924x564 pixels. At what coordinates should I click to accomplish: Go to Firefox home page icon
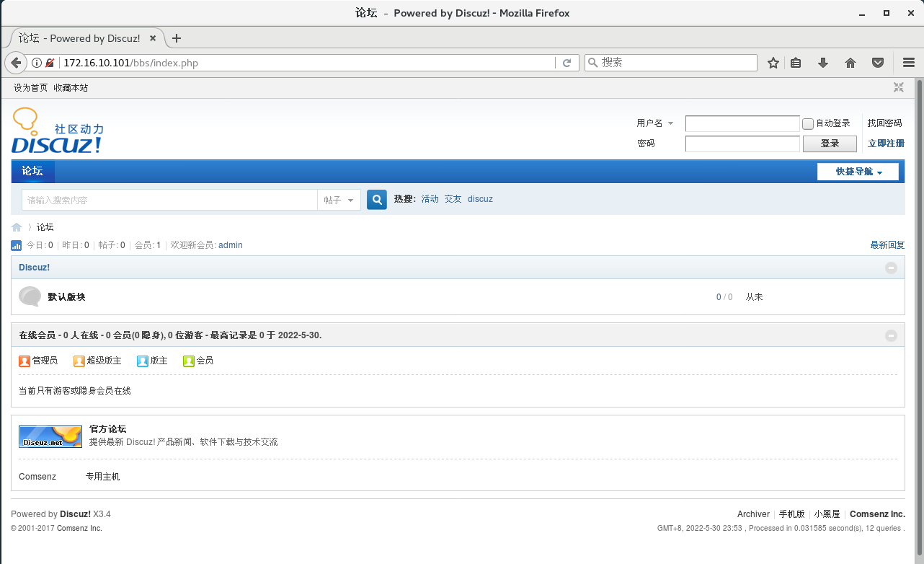click(x=850, y=63)
